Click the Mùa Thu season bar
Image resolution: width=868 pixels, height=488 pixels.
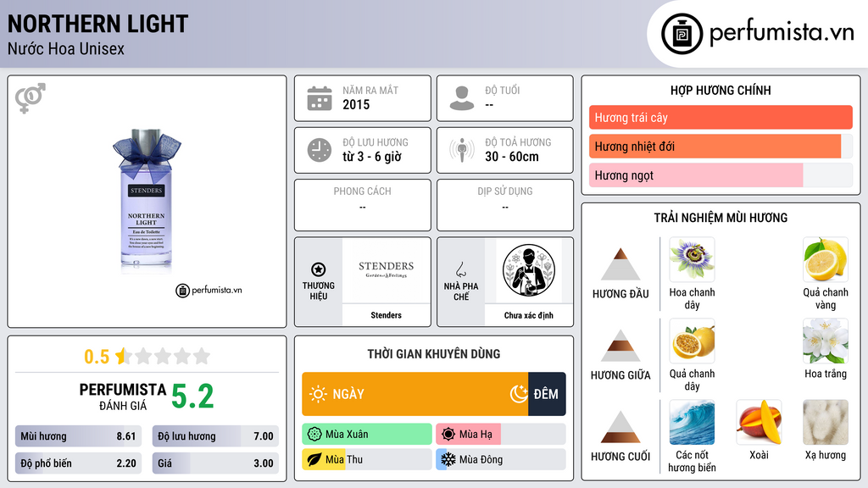(x=367, y=459)
